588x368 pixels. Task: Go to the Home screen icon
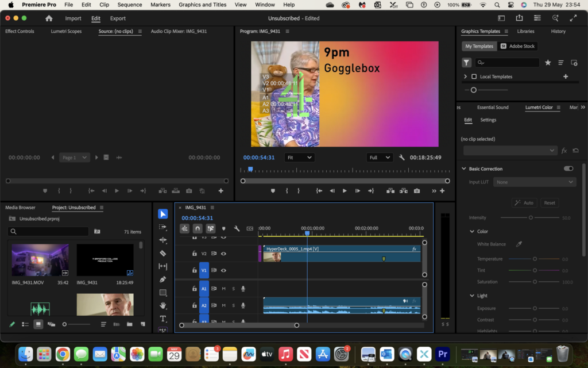click(x=49, y=18)
